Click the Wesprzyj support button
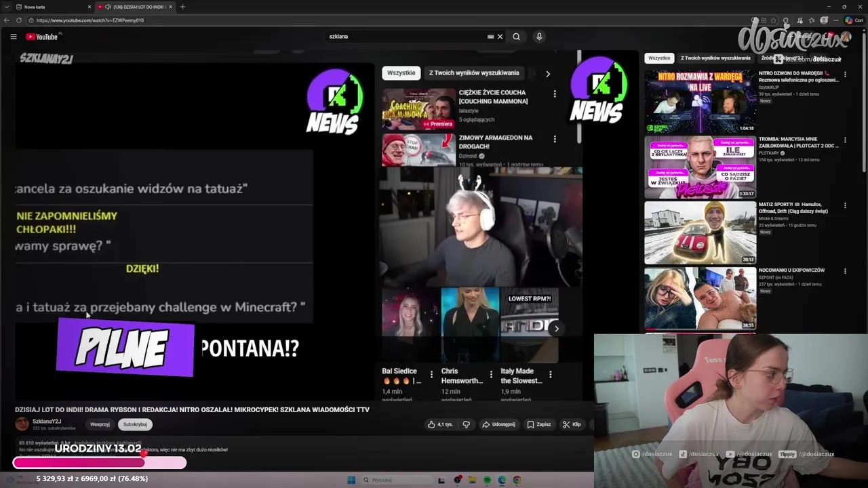This screenshot has height=488, width=868. tap(100, 424)
